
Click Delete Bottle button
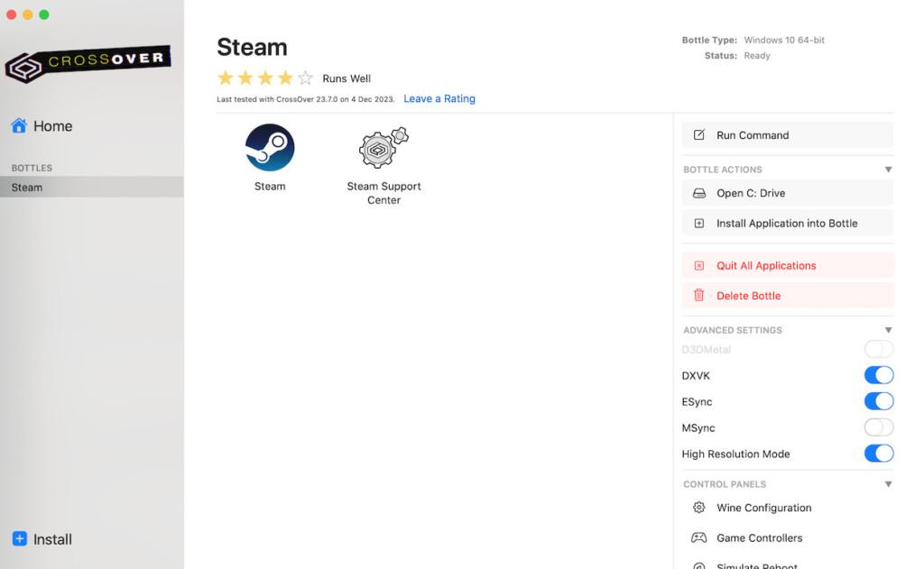[x=787, y=295]
